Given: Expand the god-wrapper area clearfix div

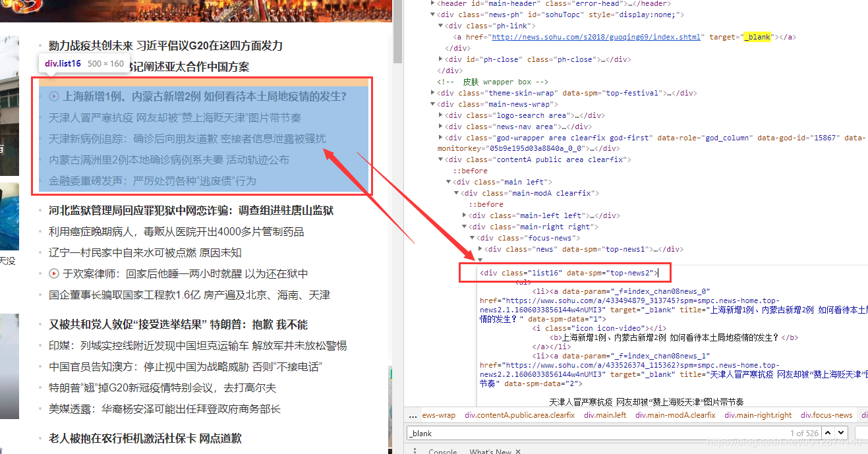Looking at the screenshot, I should click(441, 138).
